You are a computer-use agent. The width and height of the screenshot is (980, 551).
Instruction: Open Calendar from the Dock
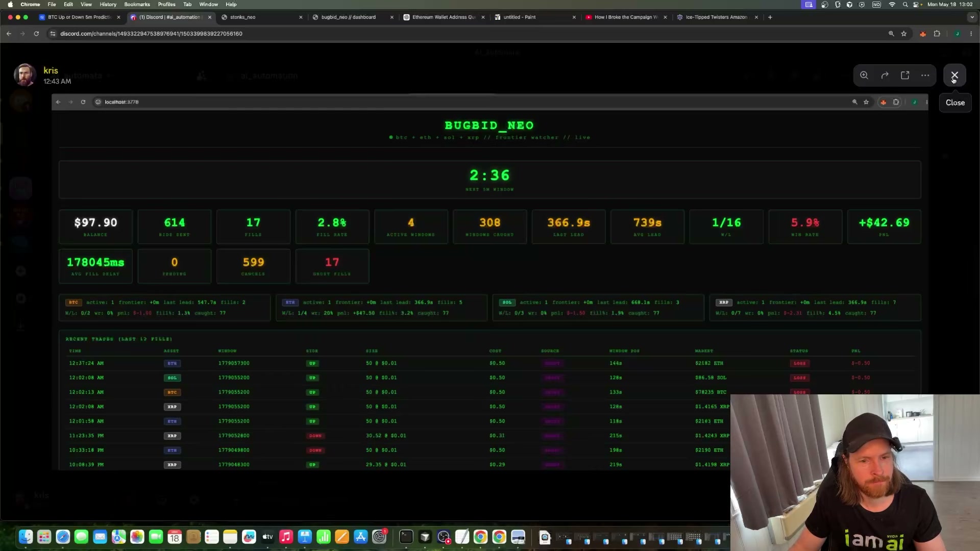(175, 537)
